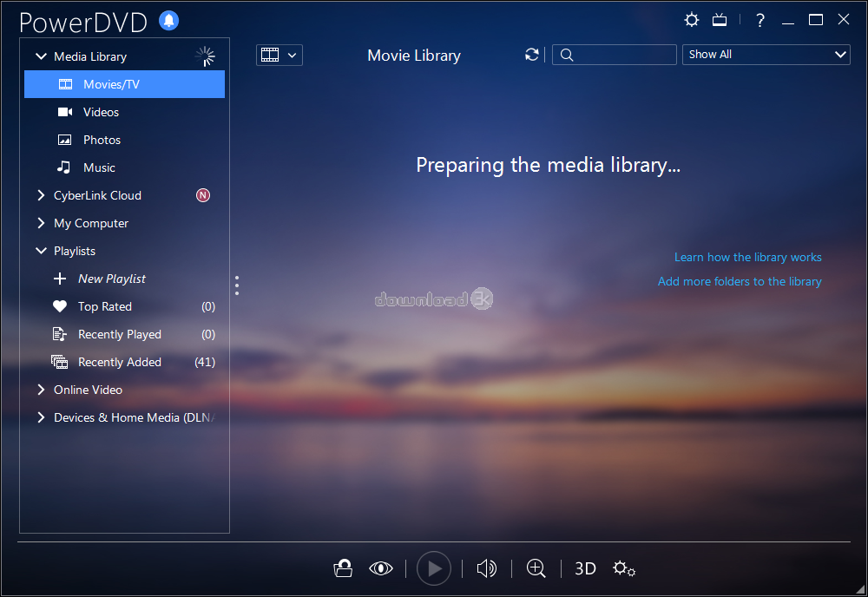This screenshot has height=597, width=868.
Task: Collapse the Playlists section
Action: pyautogui.click(x=41, y=251)
